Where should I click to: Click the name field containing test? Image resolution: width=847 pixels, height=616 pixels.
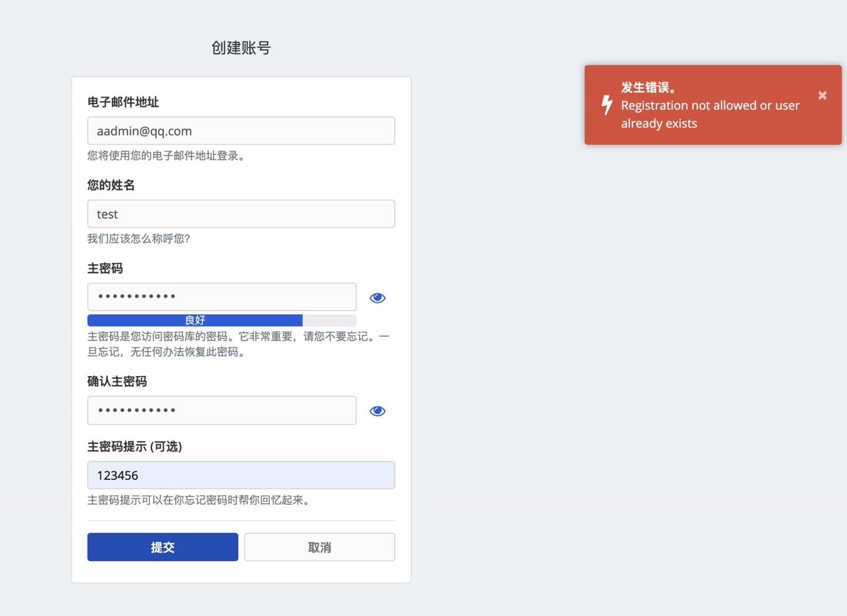[241, 214]
